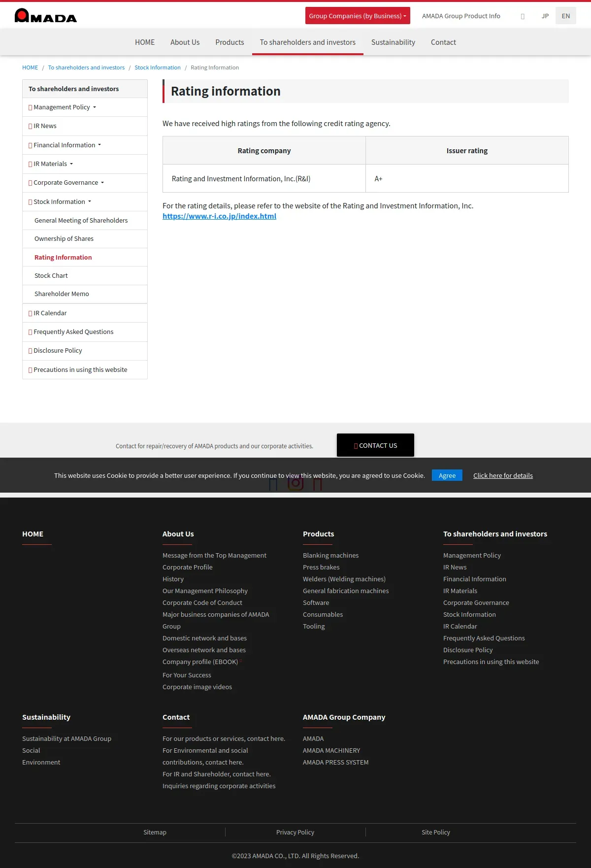Open Stock Chart in sidebar
Image resolution: width=591 pixels, height=868 pixels.
coord(85,276)
